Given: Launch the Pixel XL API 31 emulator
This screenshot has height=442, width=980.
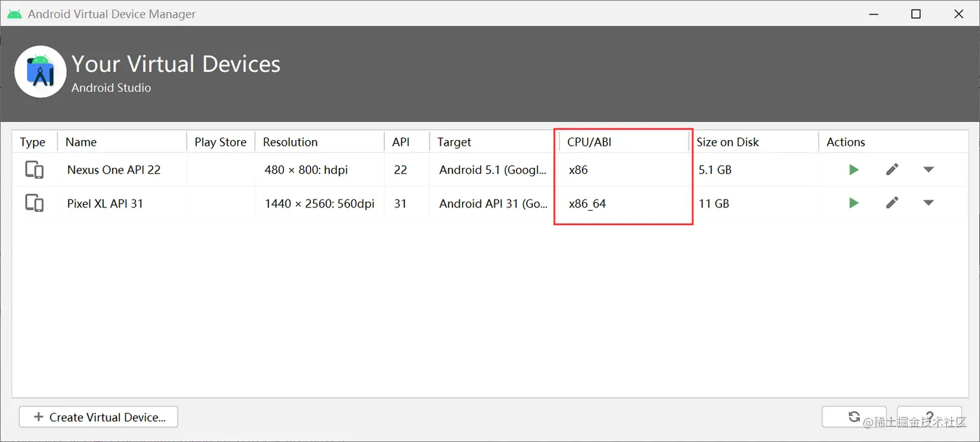Looking at the screenshot, I should click(854, 203).
